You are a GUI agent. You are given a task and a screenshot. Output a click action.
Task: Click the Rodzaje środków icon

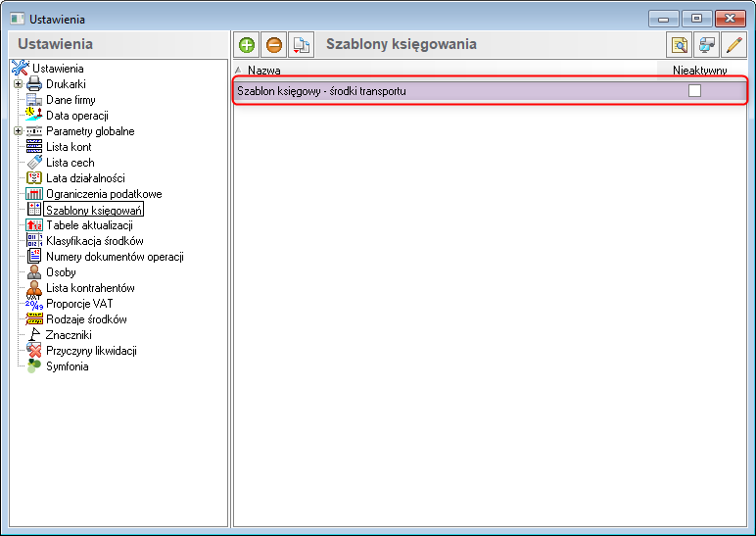pyautogui.click(x=34, y=318)
